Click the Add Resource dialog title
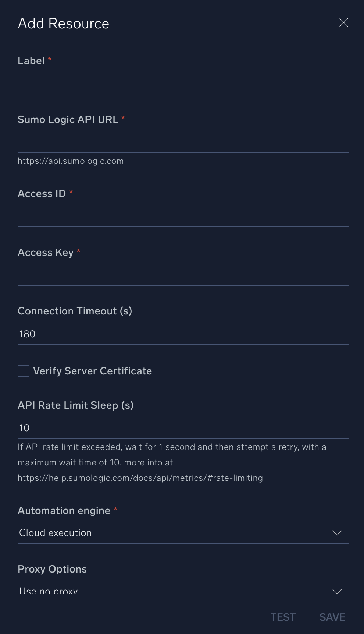The height and width of the screenshot is (634, 364). coord(64,24)
